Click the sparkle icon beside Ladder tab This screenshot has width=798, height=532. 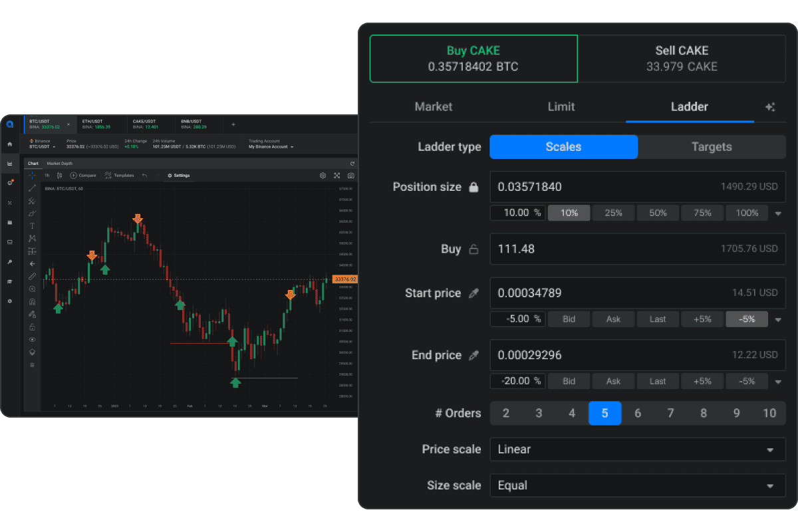click(x=770, y=107)
